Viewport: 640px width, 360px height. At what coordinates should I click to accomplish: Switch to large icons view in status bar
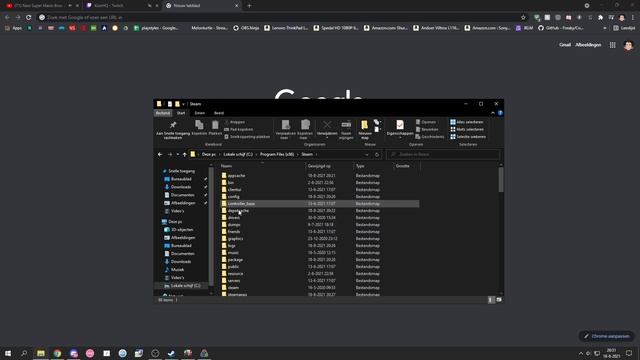point(499,300)
